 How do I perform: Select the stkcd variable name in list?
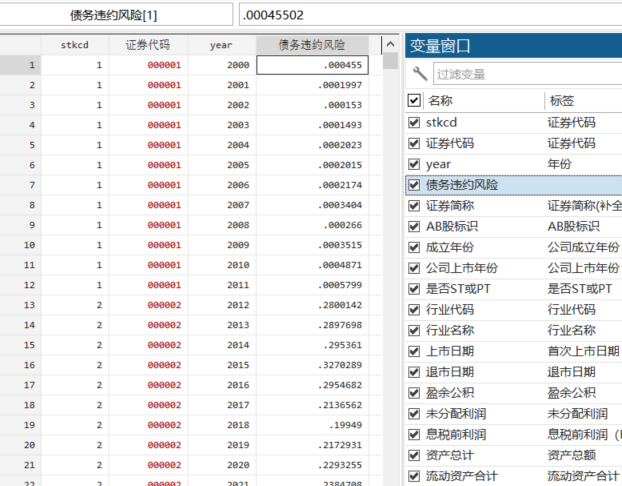tap(442, 123)
